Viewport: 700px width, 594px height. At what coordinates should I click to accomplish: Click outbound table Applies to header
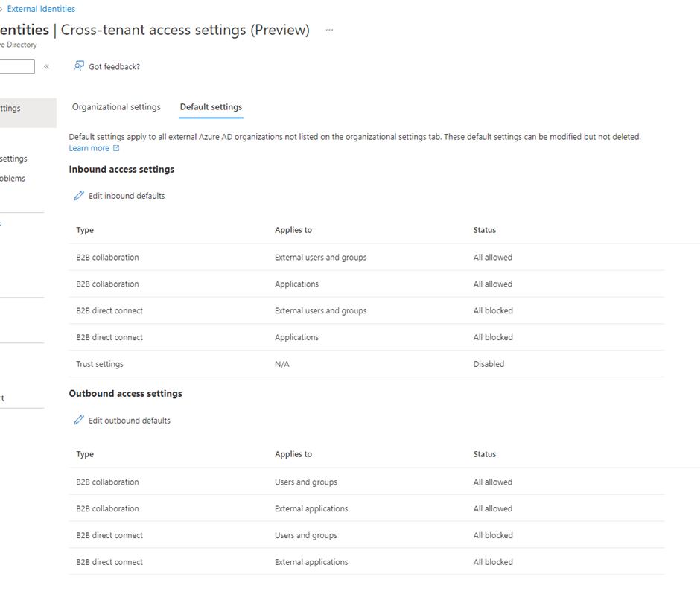pyautogui.click(x=293, y=454)
